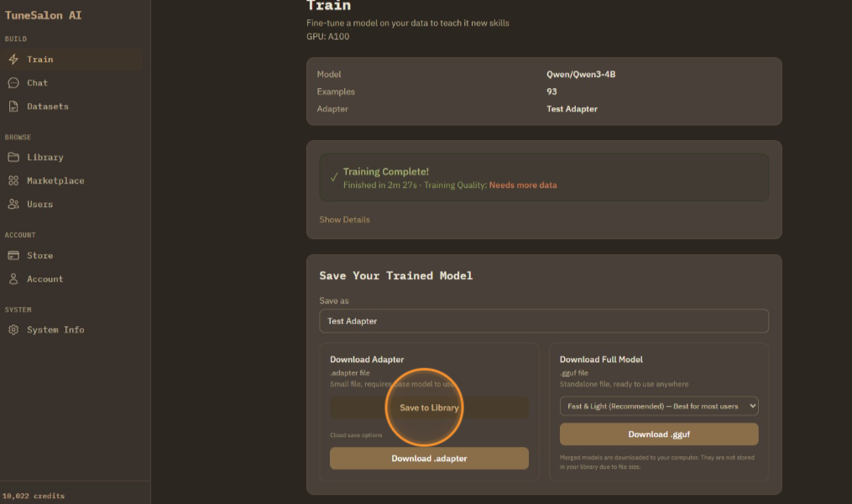The width and height of the screenshot is (852, 504).
Task: Click the Download .adapter button
Action: click(429, 459)
